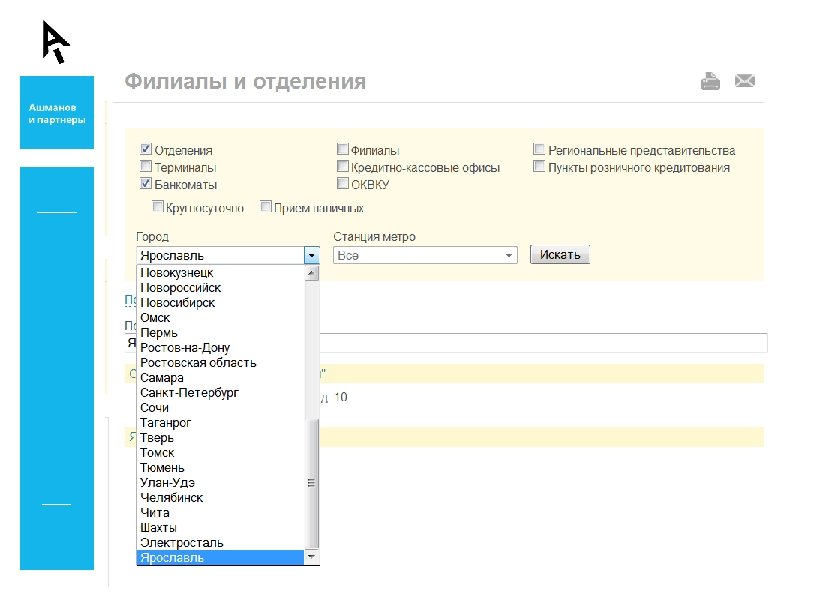Collapse the Город city list

coord(310,255)
